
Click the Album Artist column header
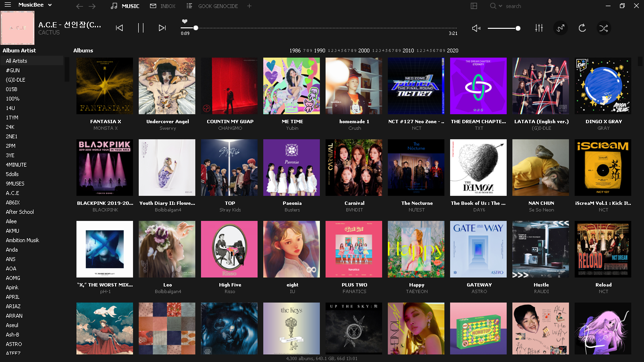click(x=19, y=51)
